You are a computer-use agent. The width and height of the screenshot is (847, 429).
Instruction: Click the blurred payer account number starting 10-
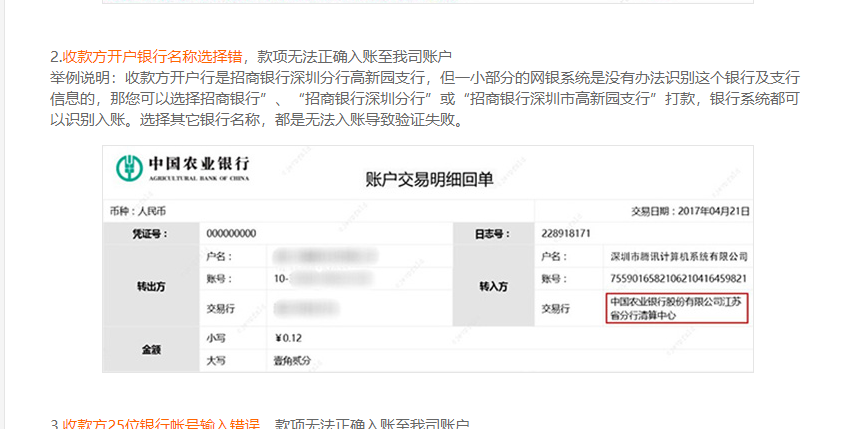323,279
